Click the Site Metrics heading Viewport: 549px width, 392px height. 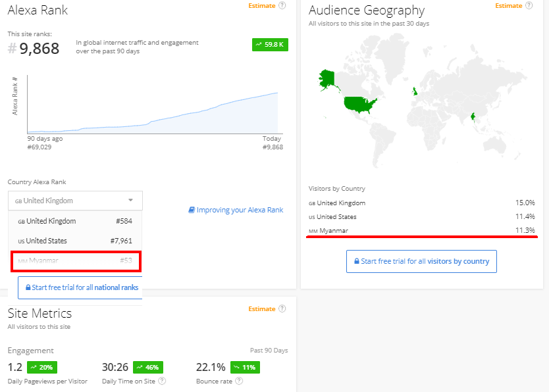pos(39,313)
